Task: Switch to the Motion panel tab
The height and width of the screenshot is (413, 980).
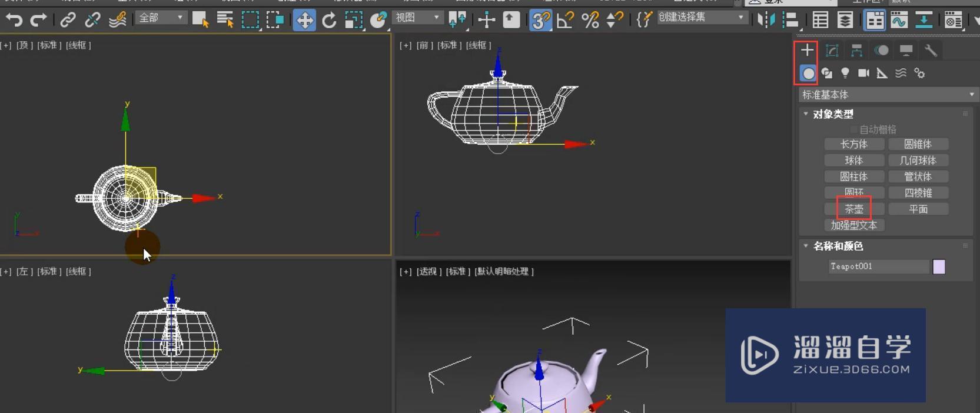Action: [881, 50]
